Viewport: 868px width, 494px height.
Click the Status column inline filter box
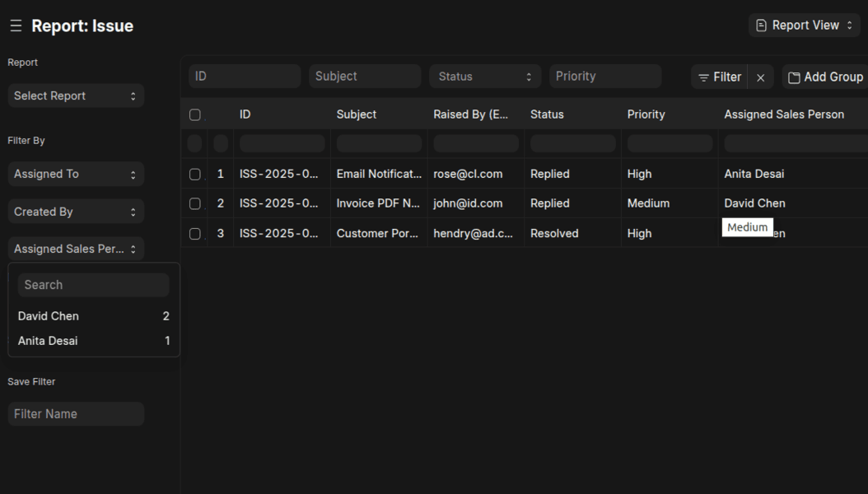(x=573, y=144)
